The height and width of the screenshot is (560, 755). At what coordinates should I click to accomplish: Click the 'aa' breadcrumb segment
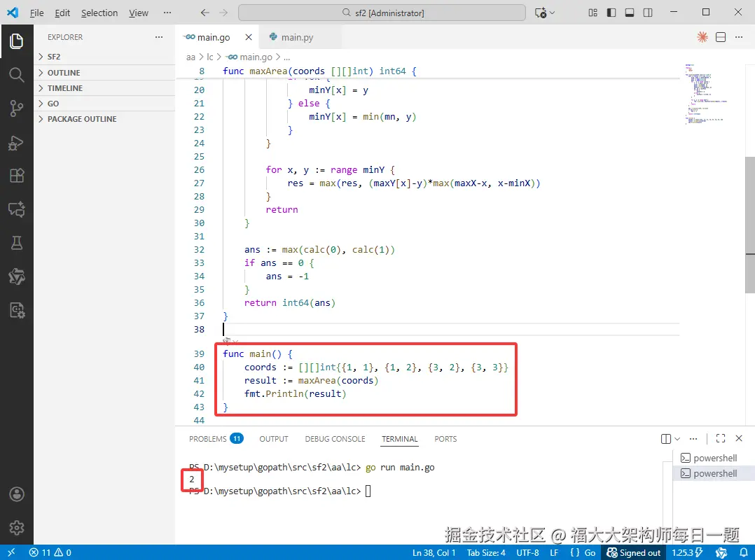coord(191,57)
